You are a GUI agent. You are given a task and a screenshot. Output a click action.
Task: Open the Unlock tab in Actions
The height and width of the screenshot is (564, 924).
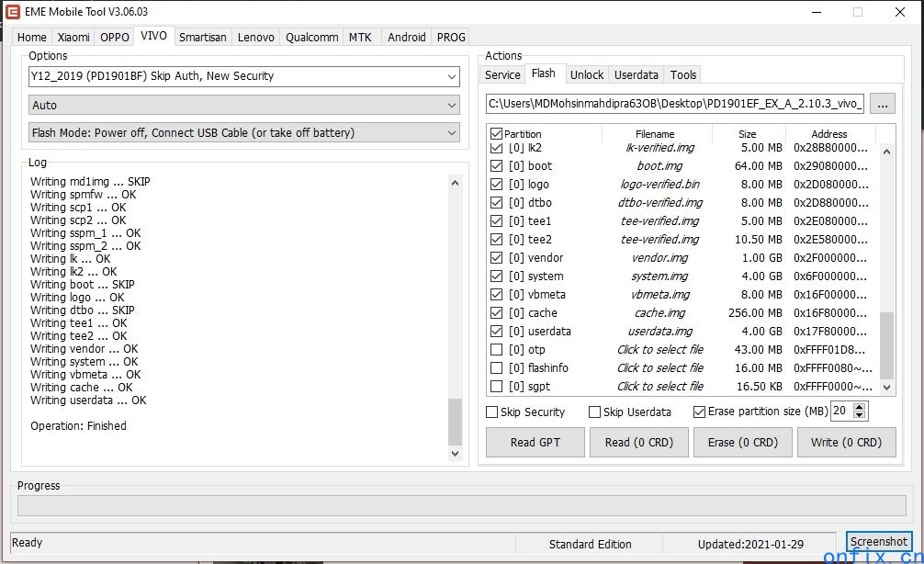(x=586, y=74)
